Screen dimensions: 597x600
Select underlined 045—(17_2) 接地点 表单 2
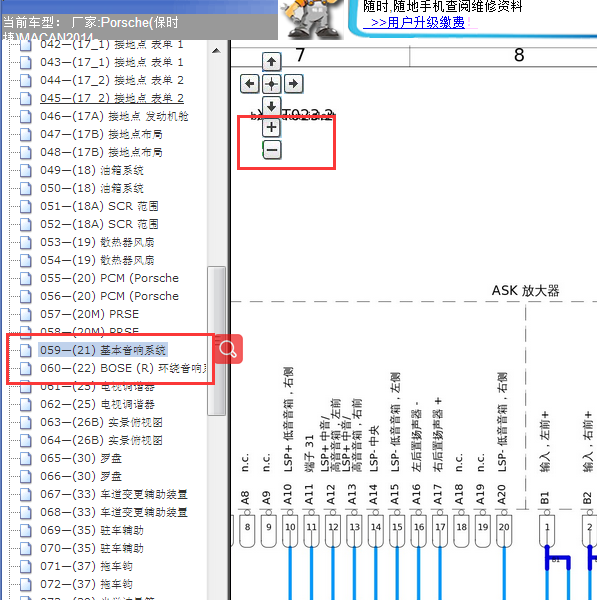(x=112, y=98)
